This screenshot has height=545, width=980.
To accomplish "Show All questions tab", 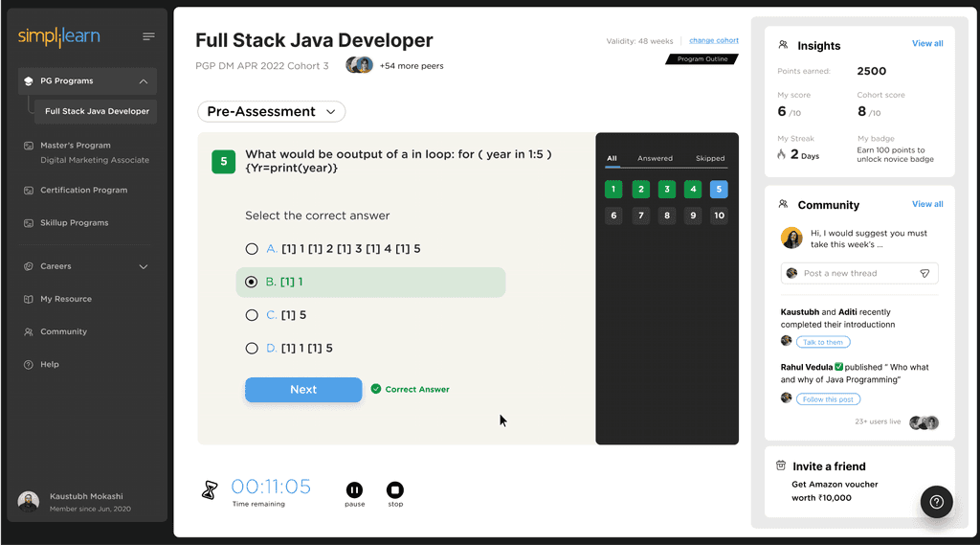I will 612,158.
